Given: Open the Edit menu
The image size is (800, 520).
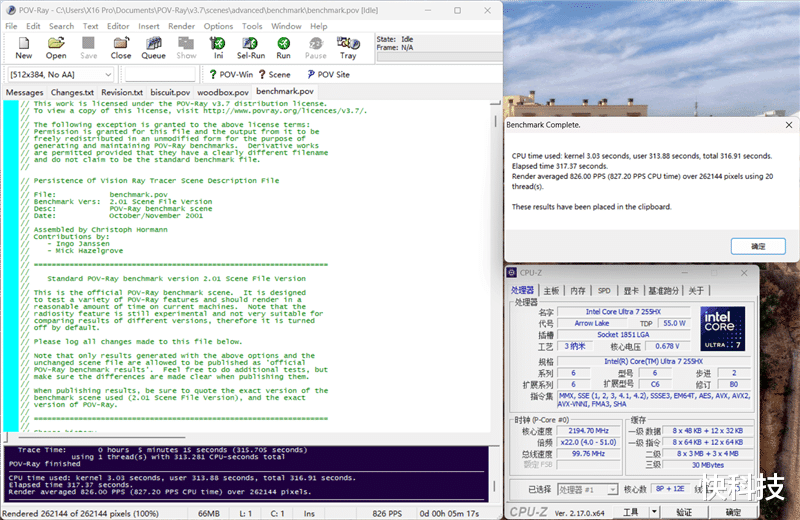Looking at the screenshot, I should (x=33, y=26).
